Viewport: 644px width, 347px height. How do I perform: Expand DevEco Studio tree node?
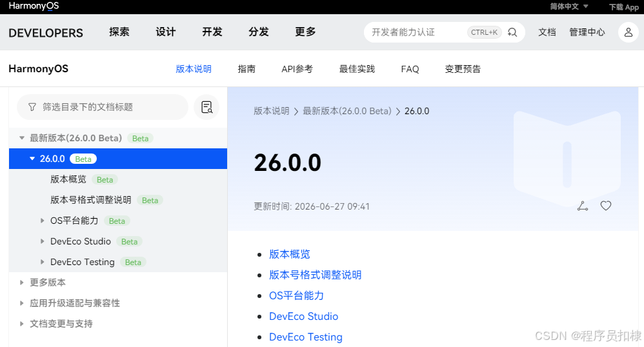(x=42, y=241)
